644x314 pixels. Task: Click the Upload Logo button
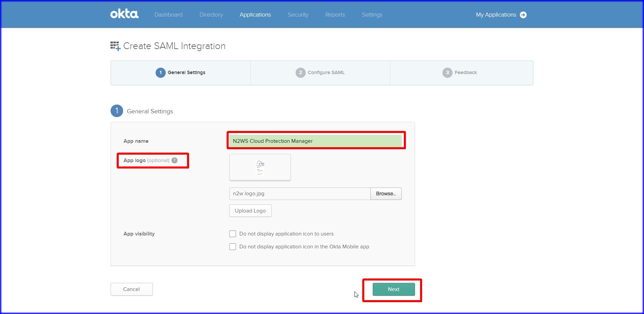click(x=250, y=211)
